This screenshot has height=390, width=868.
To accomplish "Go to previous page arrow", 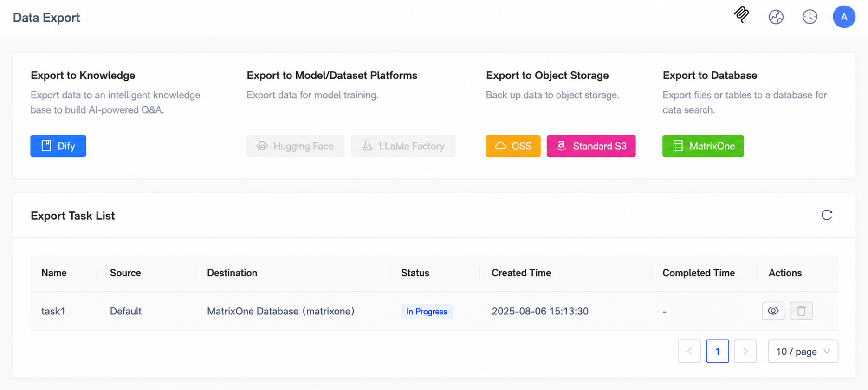I will tap(690, 352).
